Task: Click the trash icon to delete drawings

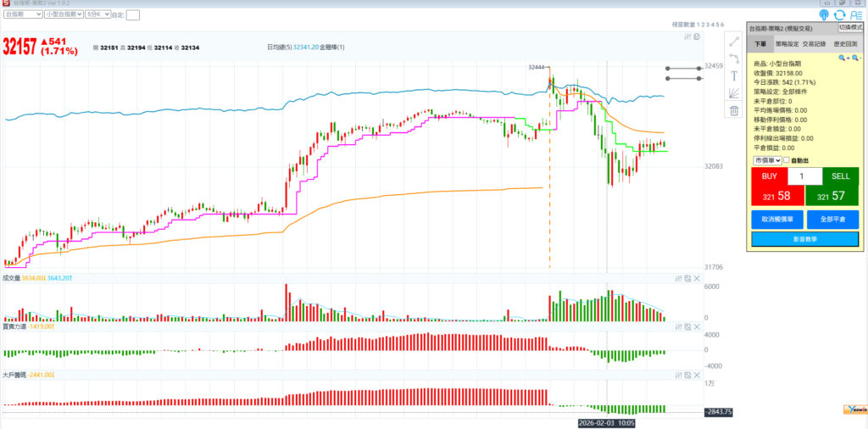Action: (x=734, y=110)
